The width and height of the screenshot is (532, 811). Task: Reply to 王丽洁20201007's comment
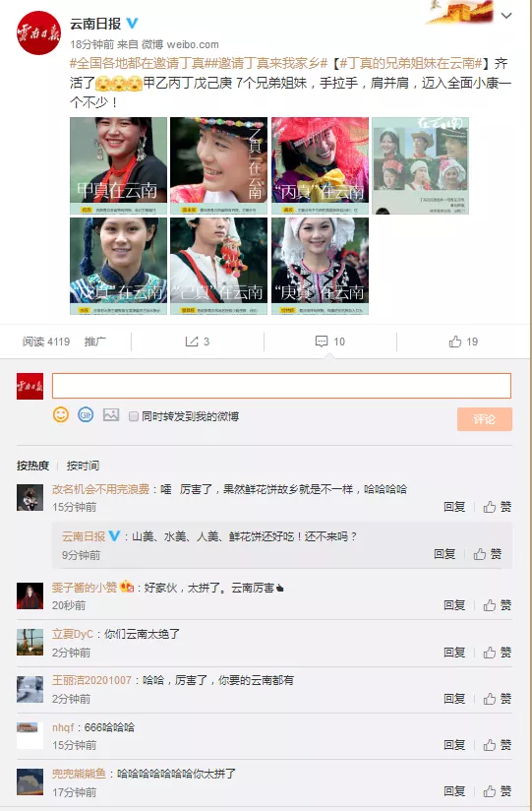[454, 699]
